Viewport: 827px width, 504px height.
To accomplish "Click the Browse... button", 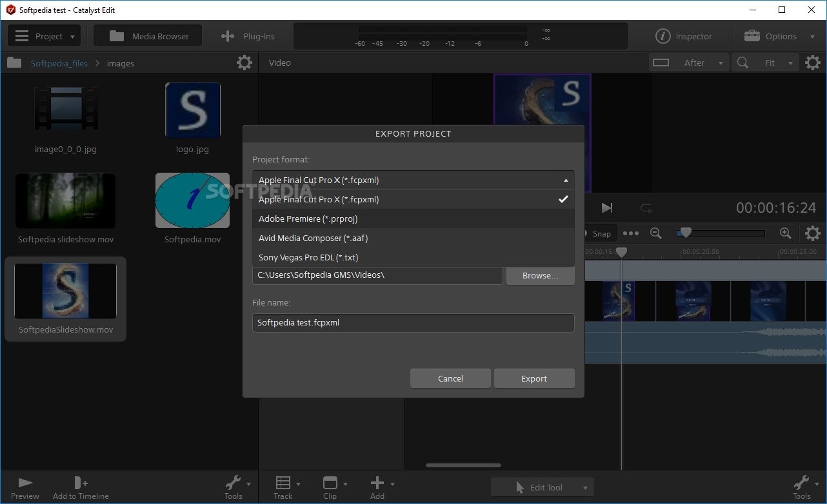I will [540, 275].
